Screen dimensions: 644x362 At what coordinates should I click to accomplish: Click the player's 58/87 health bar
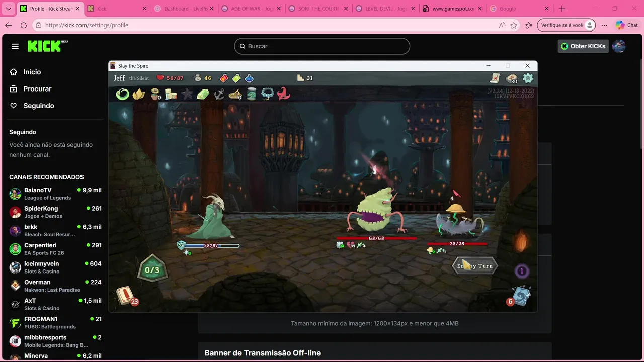tap(212, 245)
